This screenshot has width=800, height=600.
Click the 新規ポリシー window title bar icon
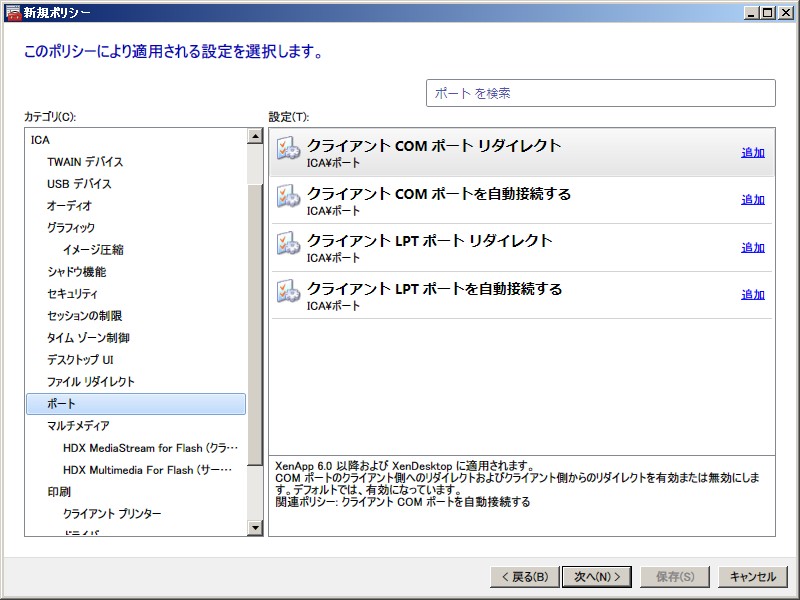coord(13,13)
